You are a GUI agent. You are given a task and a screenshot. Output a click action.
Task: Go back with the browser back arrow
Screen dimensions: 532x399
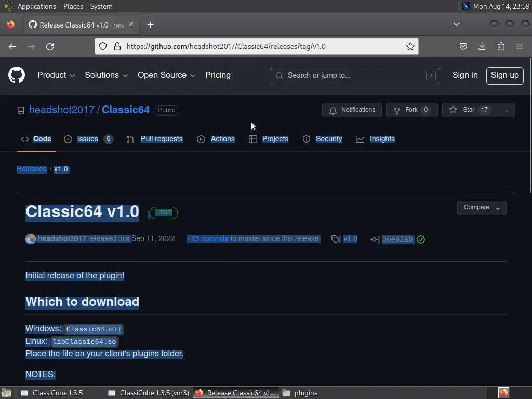(12, 46)
